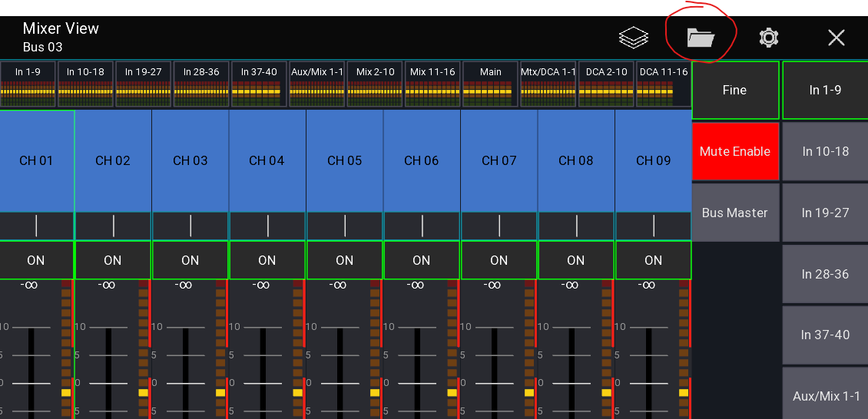Switch to In 1-9 side tab

click(826, 90)
